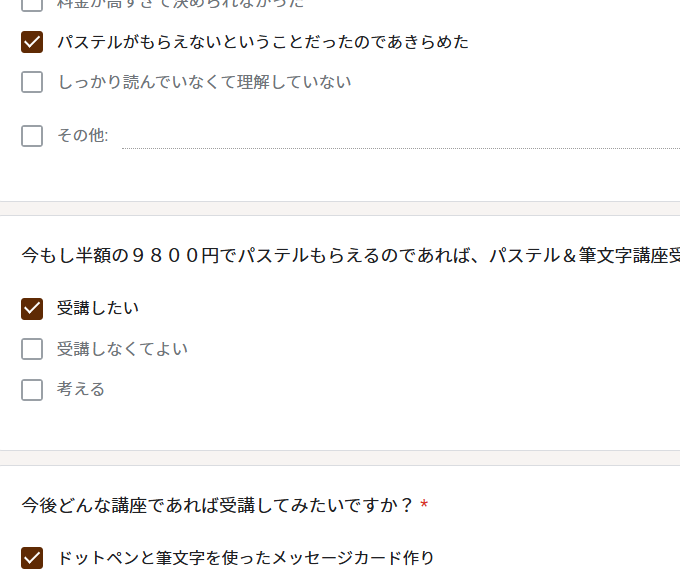Click the question 今後どんな講座であれば受講してみたいですか
Viewport: 680px width, 588px height.
217,506
